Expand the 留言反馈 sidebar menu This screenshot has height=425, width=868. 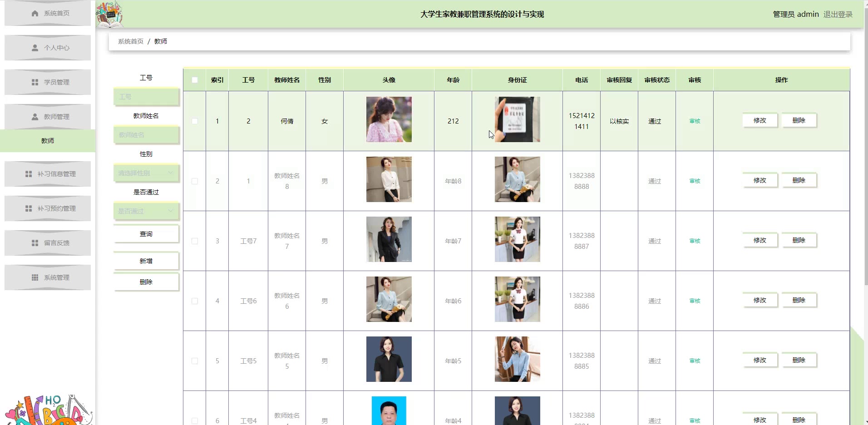coord(48,243)
